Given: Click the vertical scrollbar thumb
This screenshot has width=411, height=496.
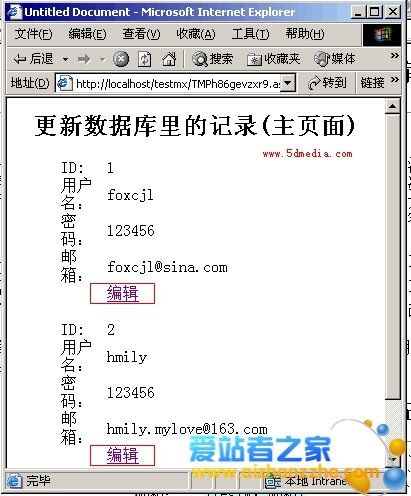Looking at the screenshot, I should tap(393, 257).
